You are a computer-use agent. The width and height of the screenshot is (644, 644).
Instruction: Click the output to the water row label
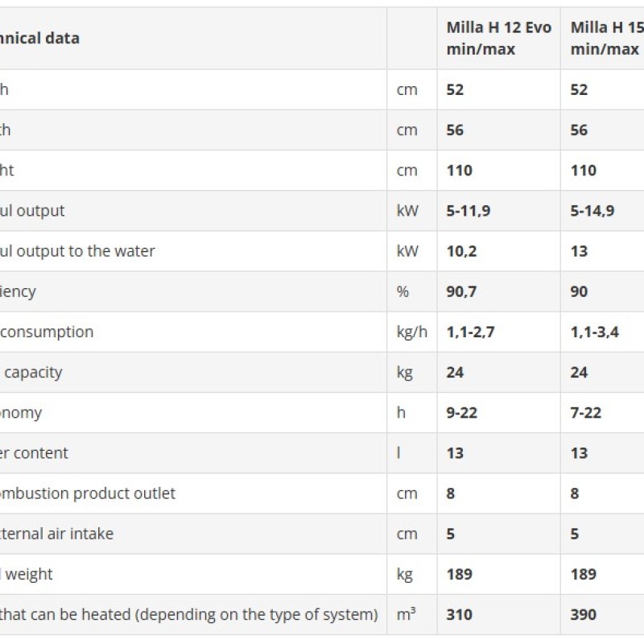click(x=78, y=251)
